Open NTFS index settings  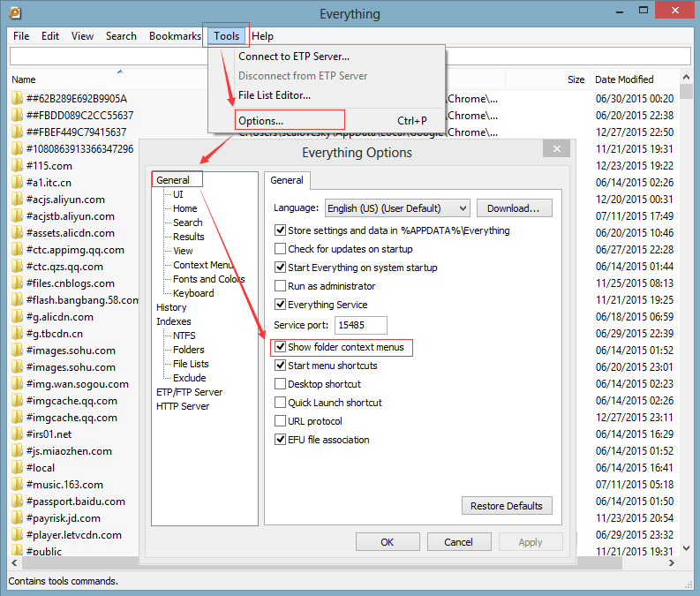tap(184, 336)
